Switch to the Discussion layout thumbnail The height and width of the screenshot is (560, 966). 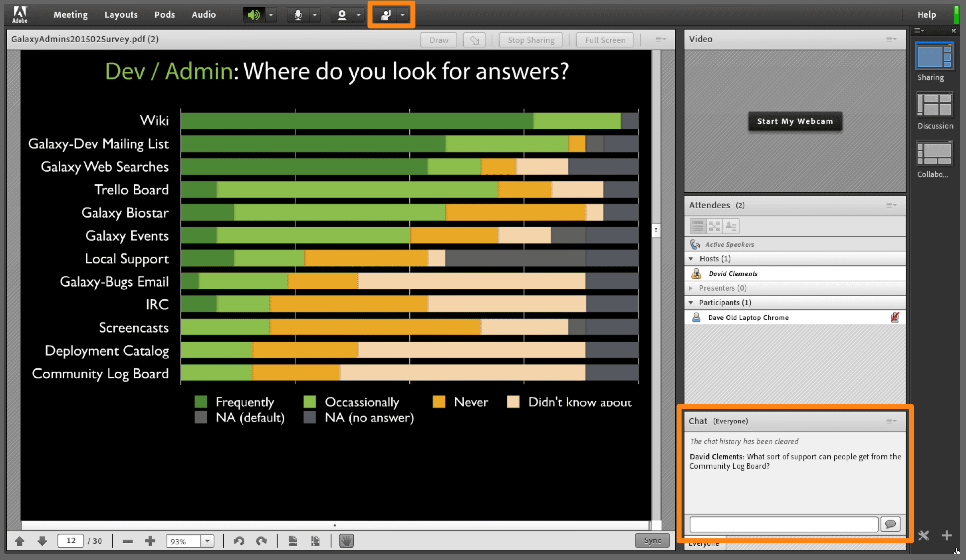click(x=934, y=105)
